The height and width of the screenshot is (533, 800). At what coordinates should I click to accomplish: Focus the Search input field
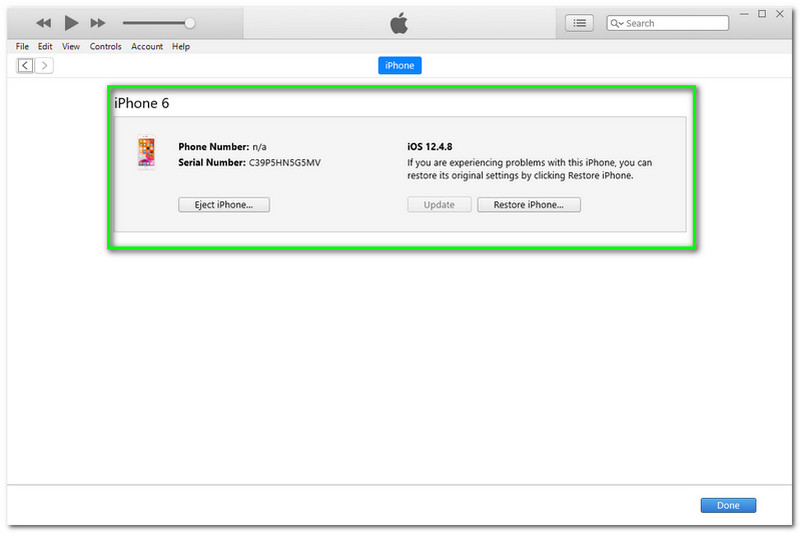click(x=667, y=23)
